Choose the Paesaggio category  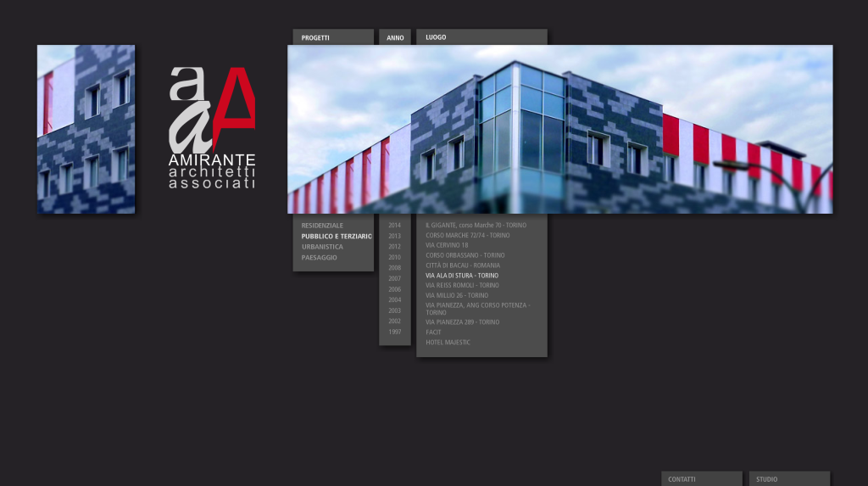(x=319, y=257)
